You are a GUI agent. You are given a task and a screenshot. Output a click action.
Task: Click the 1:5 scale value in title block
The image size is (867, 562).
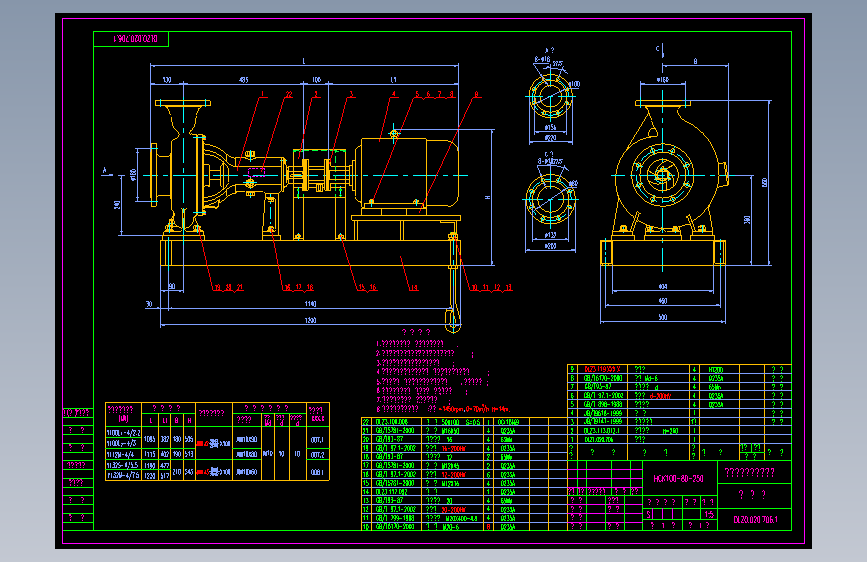click(x=709, y=514)
